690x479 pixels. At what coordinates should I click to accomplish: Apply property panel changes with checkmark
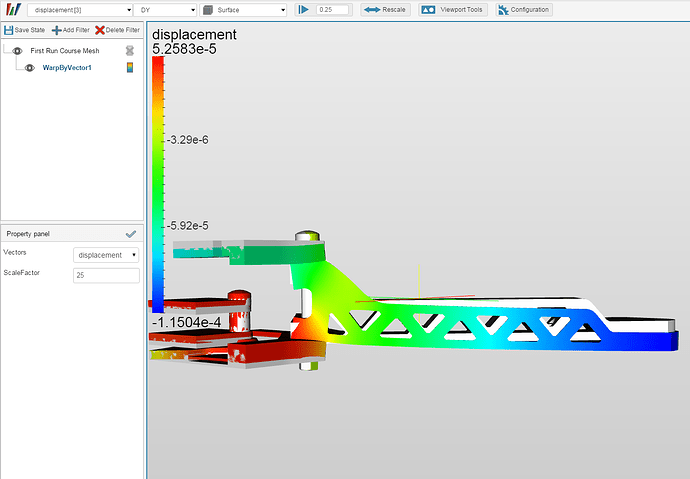131,234
